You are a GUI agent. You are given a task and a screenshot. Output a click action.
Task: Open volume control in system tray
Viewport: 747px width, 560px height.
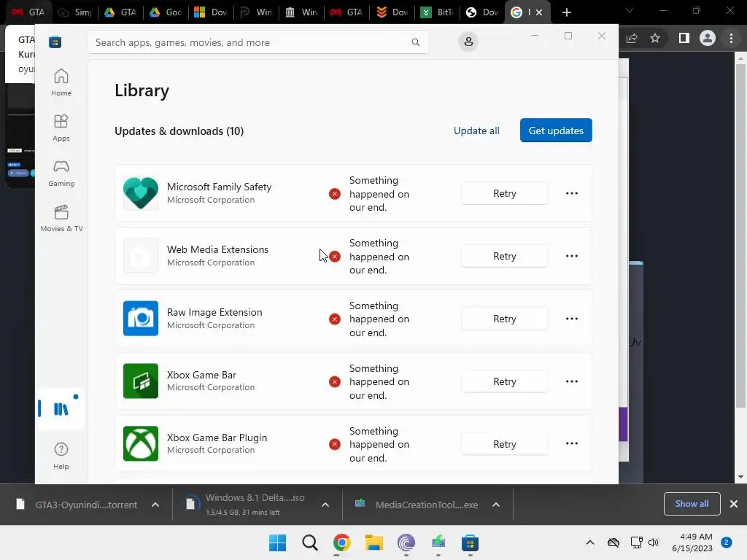click(654, 542)
